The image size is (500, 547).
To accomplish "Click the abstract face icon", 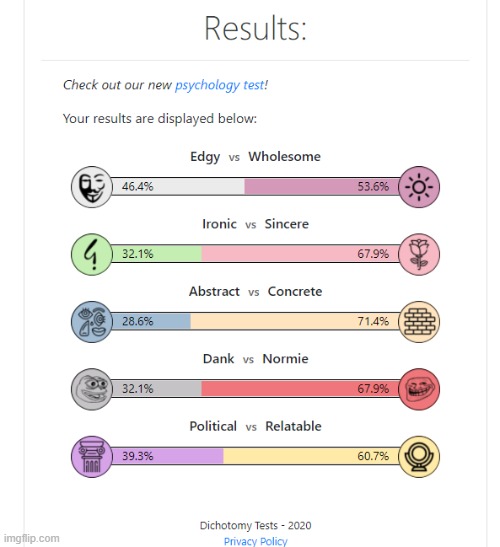I will click(92, 322).
